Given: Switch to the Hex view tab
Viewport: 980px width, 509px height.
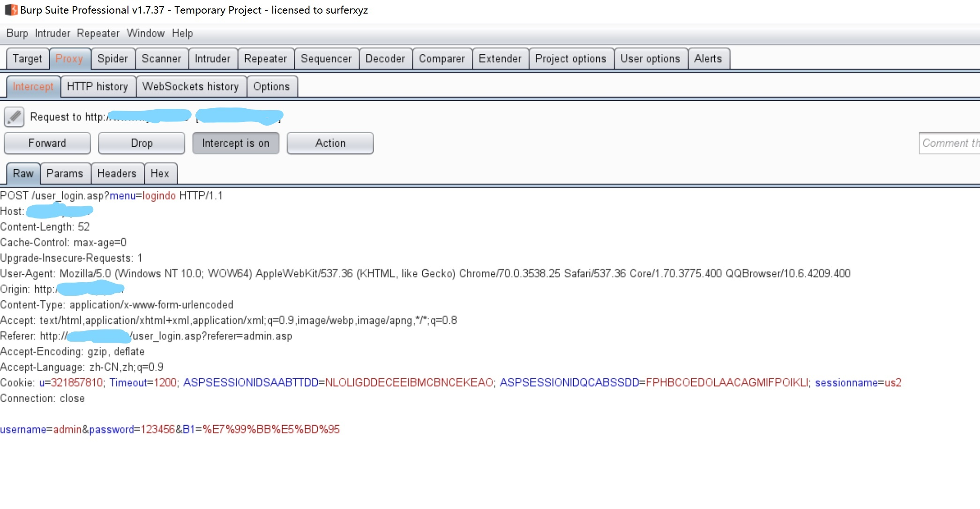Looking at the screenshot, I should pyautogui.click(x=160, y=173).
